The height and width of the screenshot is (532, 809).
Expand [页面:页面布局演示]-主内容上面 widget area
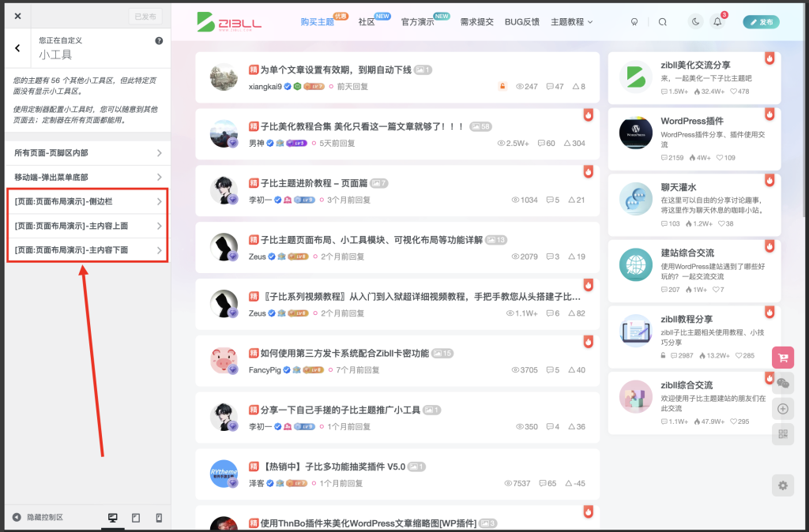pyautogui.click(x=88, y=226)
